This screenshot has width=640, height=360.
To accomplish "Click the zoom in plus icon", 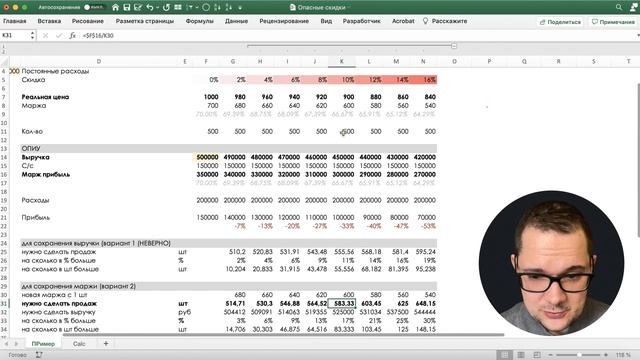I will click(606, 355).
